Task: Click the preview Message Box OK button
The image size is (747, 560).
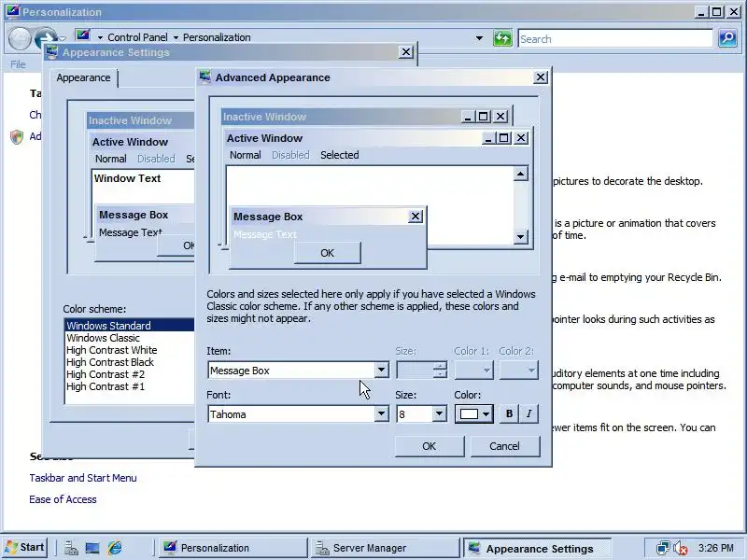Action: coord(328,253)
